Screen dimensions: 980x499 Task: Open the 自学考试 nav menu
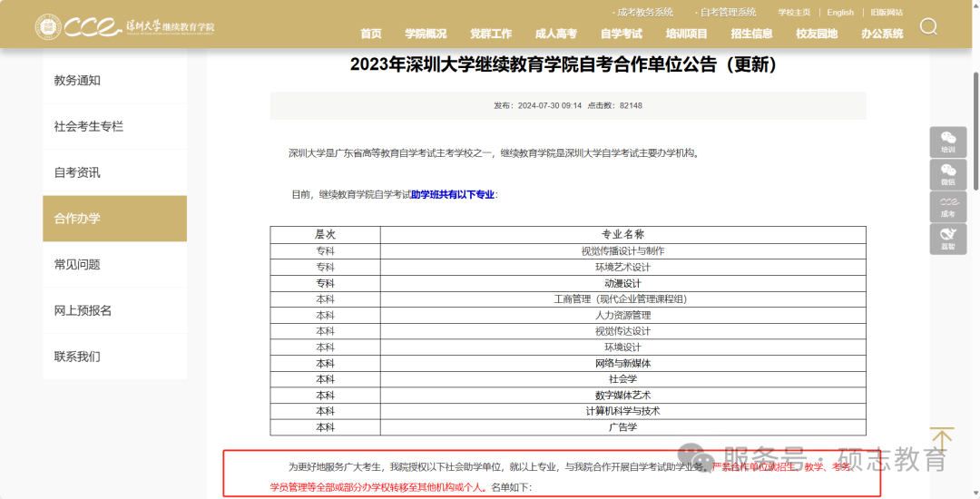point(622,34)
